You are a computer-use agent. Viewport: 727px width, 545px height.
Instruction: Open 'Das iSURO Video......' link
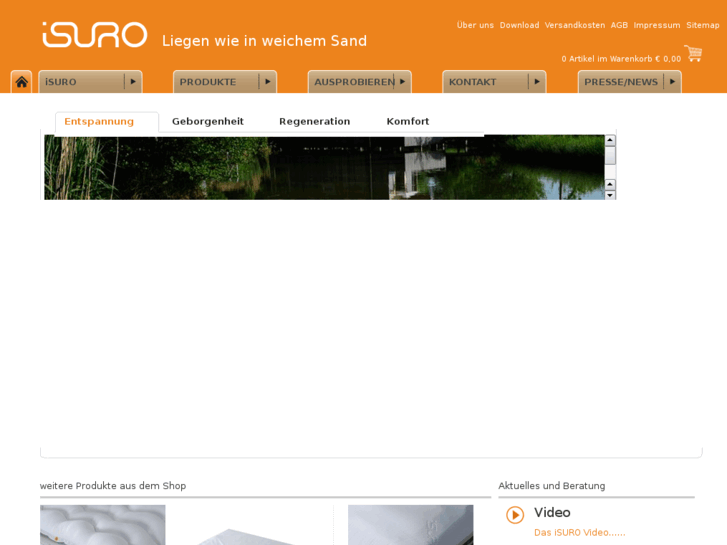click(x=579, y=532)
